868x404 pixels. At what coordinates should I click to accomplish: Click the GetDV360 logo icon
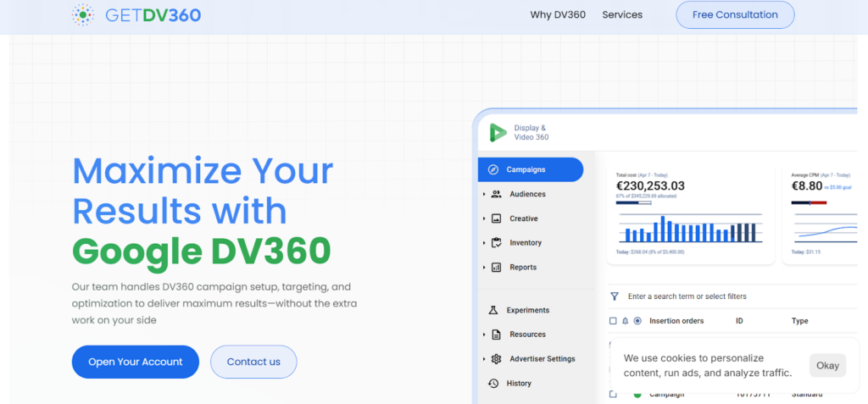pyautogui.click(x=83, y=14)
